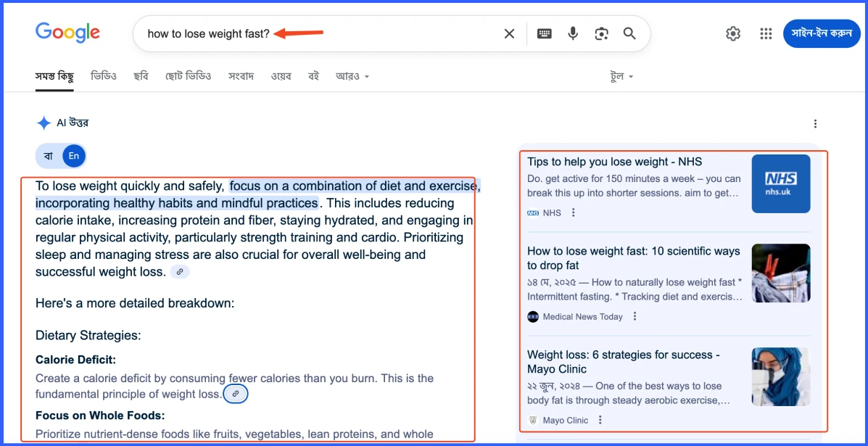This screenshot has height=446, width=868.
Task: Switch to the ওয়েব tab
Action: tap(281, 76)
